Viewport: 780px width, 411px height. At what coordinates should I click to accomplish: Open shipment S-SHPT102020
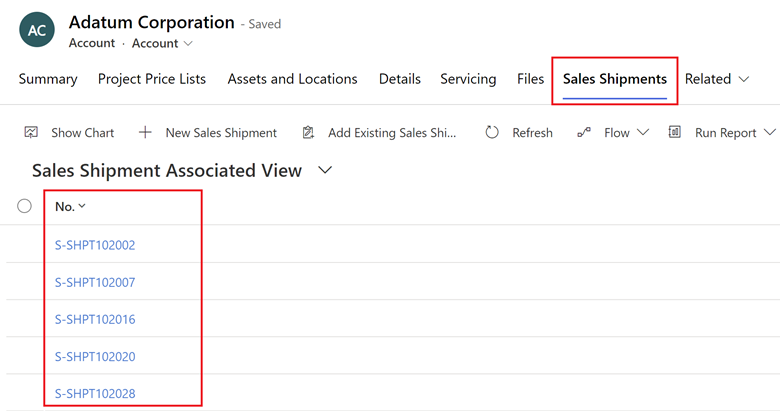(x=95, y=356)
